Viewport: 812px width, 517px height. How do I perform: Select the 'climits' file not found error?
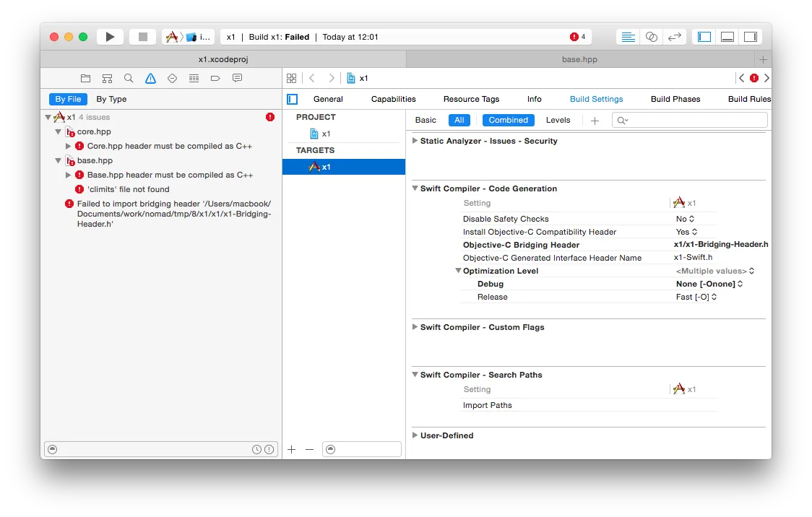128,189
